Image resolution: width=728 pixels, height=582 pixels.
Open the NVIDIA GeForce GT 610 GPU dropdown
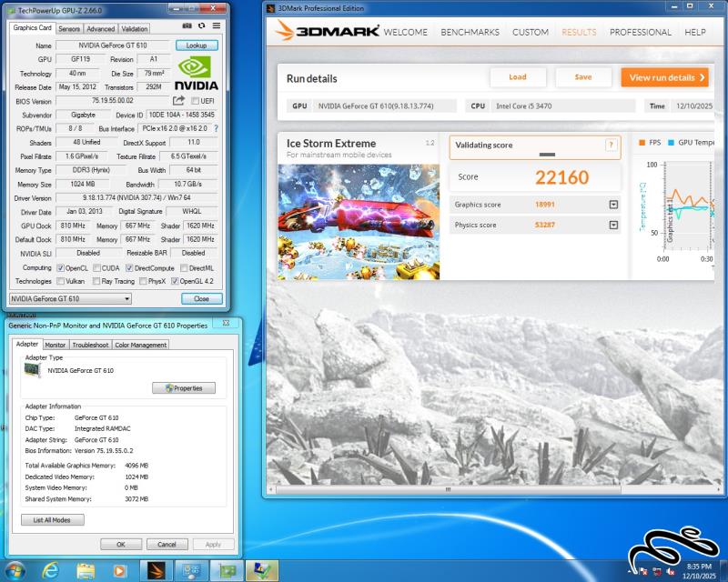tap(70, 298)
